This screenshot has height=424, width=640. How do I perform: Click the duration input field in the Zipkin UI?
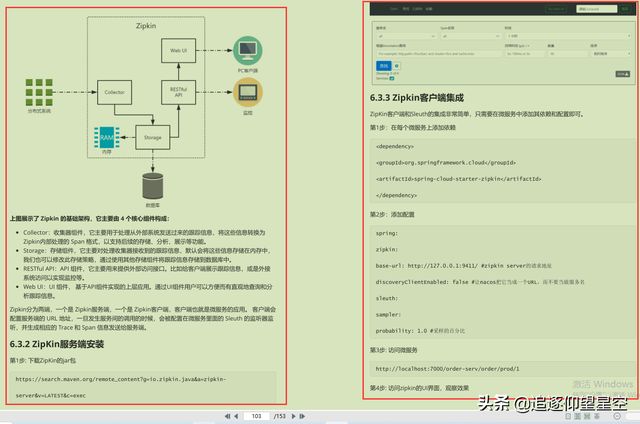point(524,54)
